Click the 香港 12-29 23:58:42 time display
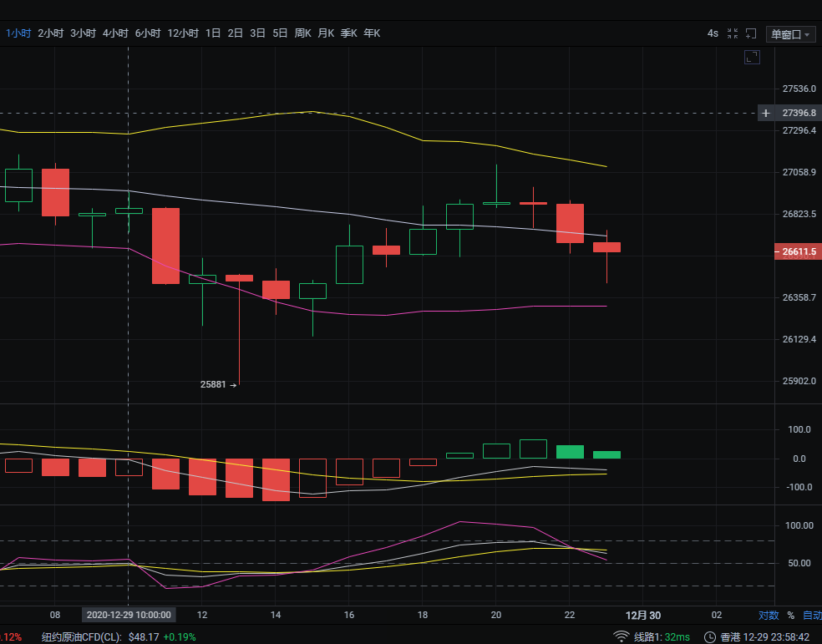The height and width of the screenshot is (644, 822). [x=765, y=637]
